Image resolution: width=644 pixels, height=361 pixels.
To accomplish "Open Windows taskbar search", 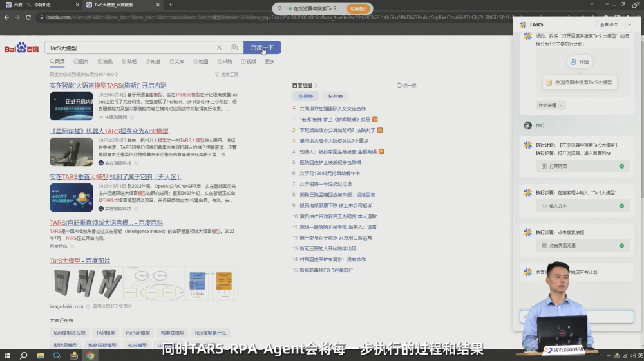I will (23, 356).
